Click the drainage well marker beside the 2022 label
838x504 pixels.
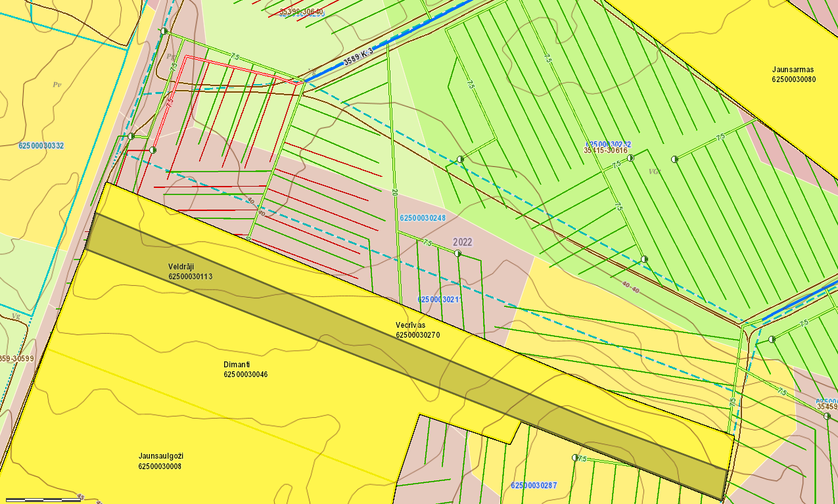[458, 254]
